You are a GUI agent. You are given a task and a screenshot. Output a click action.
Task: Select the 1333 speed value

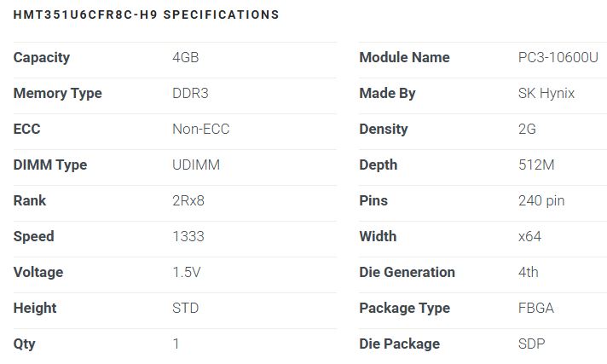point(188,237)
